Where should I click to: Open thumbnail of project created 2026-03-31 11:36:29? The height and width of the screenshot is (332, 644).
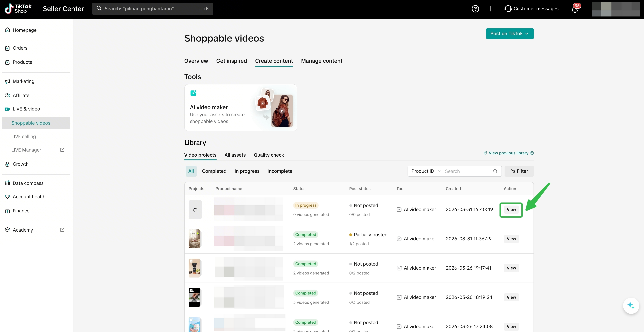click(x=195, y=239)
